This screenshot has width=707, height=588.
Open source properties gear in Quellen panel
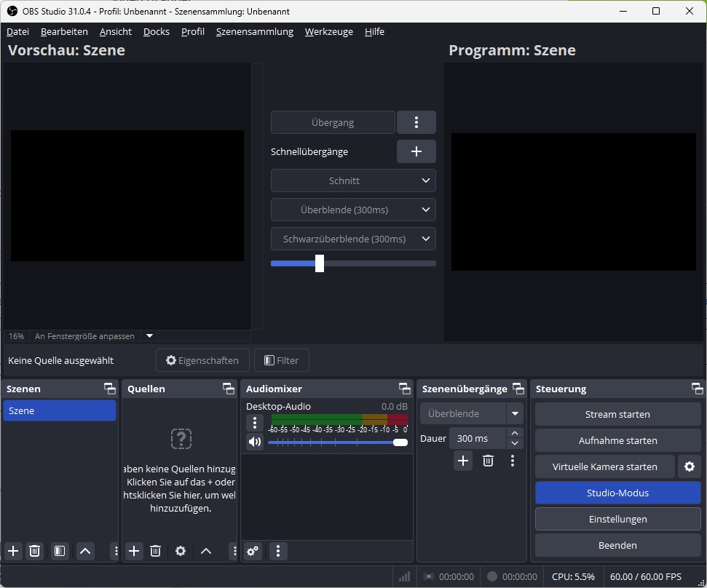[181, 551]
